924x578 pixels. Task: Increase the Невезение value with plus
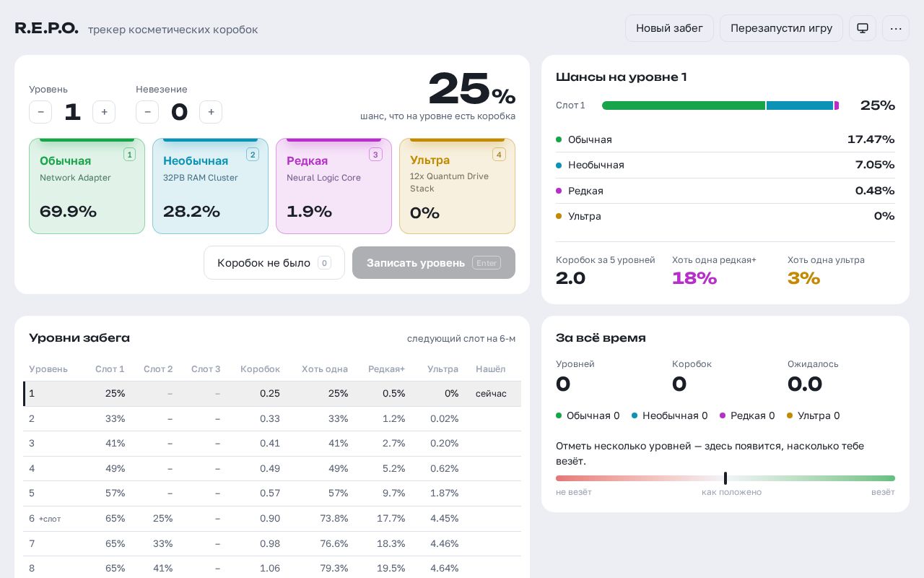(211, 112)
